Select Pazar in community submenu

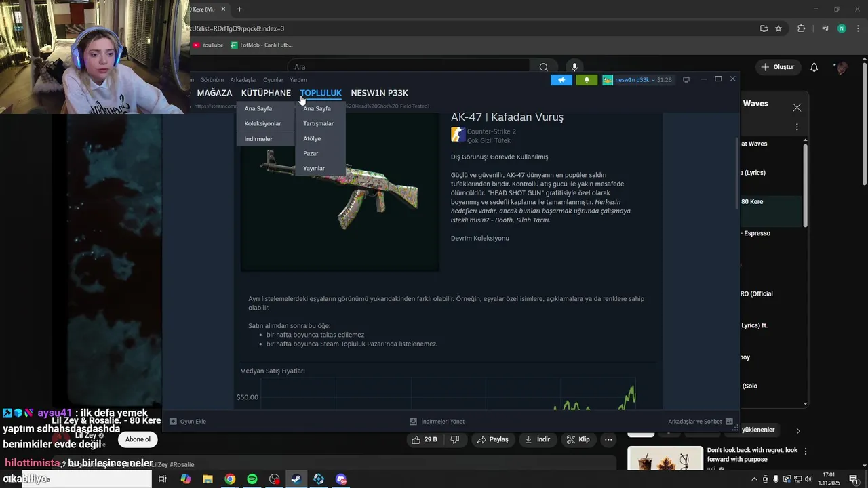pos(311,153)
